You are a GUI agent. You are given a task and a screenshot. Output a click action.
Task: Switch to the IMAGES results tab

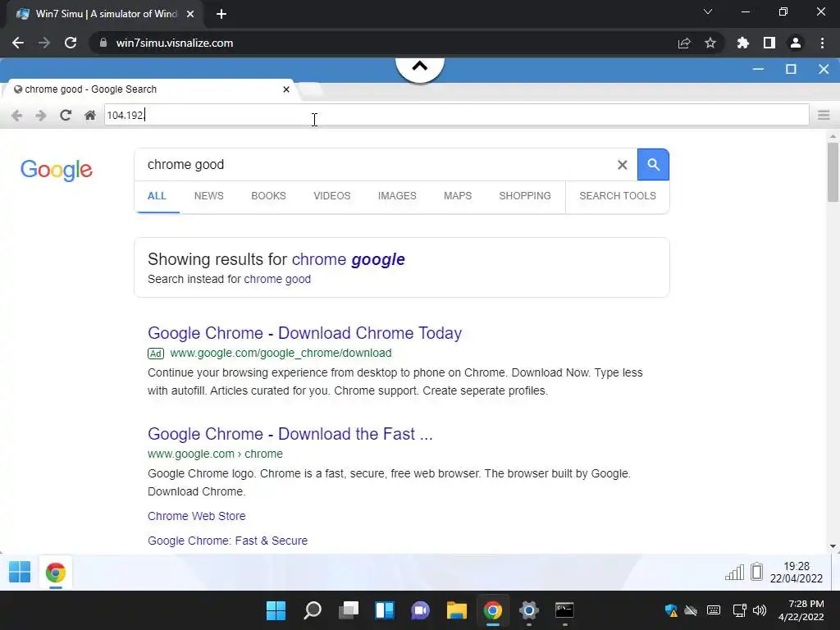point(397,196)
